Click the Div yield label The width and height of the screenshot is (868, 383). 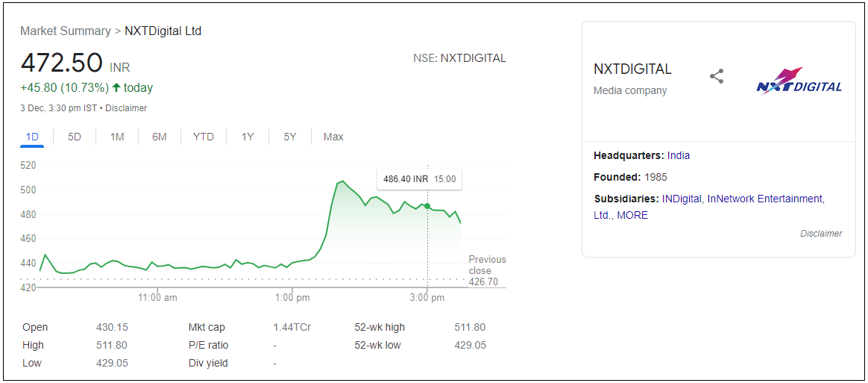pos(208,363)
